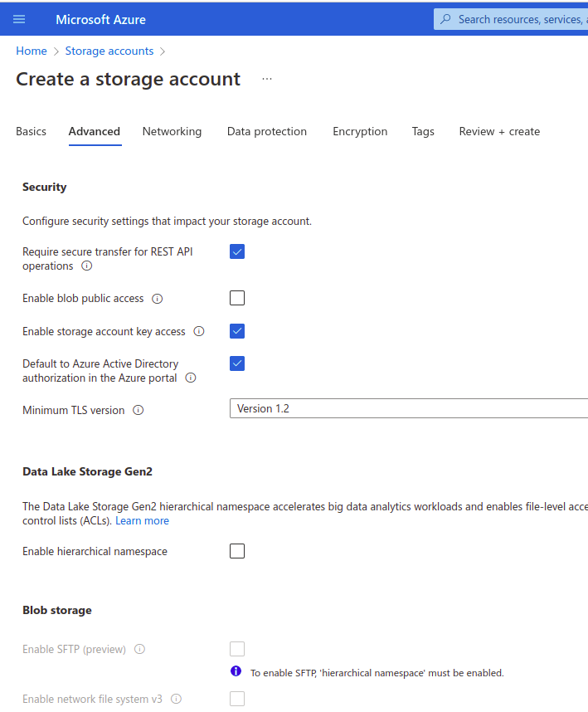Screen dimensions: 588x712
Task: Open the 'Learn more' link about Data Lake
Action: [142, 520]
